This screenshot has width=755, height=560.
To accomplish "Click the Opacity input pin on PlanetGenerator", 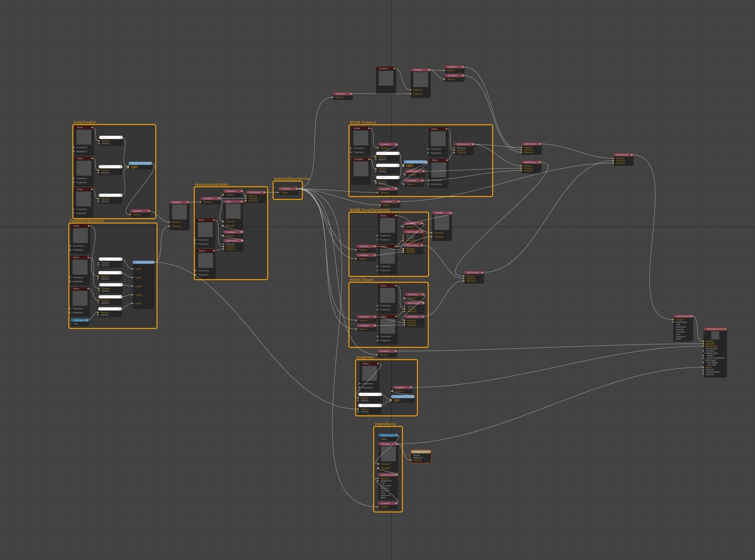I will tap(704, 374).
